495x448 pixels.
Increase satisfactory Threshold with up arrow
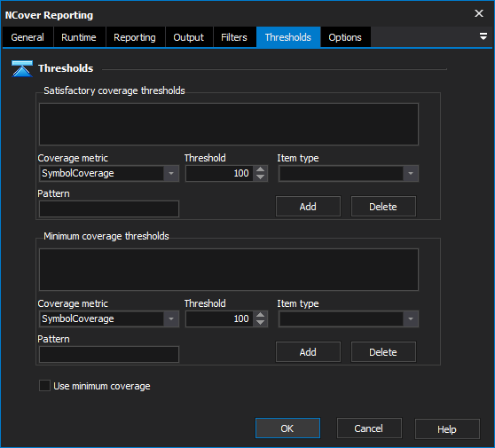click(x=261, y=169)
